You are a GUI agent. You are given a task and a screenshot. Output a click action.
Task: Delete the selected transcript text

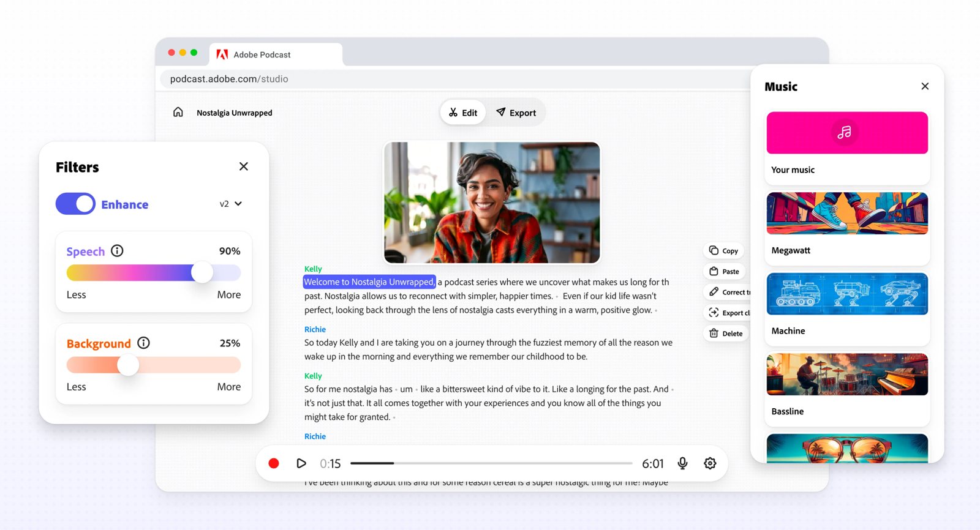[726, 334]
